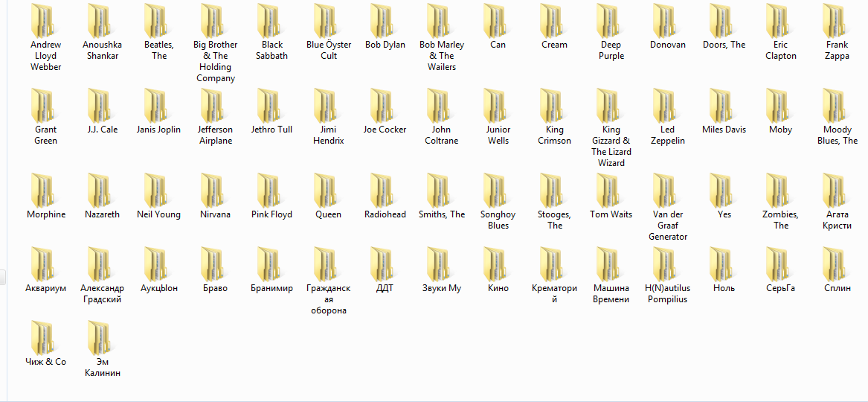Click the Jefferson Airplane folder icon
Viewport: 868px width, 402px height.
[x=212, y=105]
